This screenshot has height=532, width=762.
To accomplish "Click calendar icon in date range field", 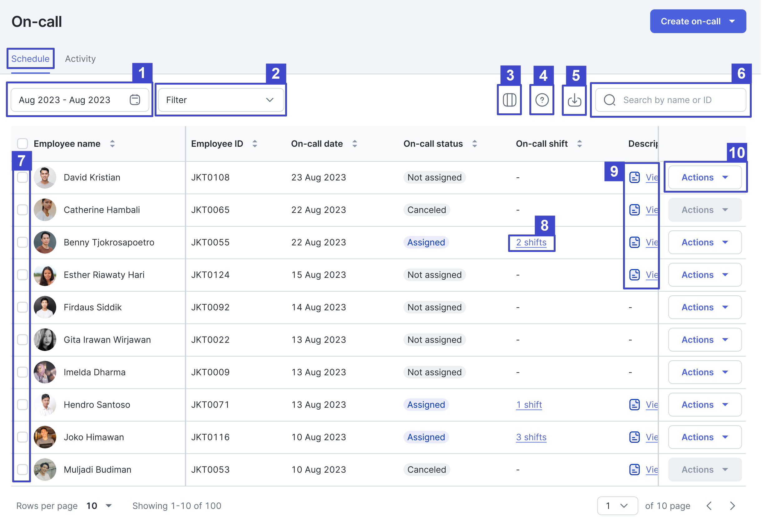I will tap(135, 100).
